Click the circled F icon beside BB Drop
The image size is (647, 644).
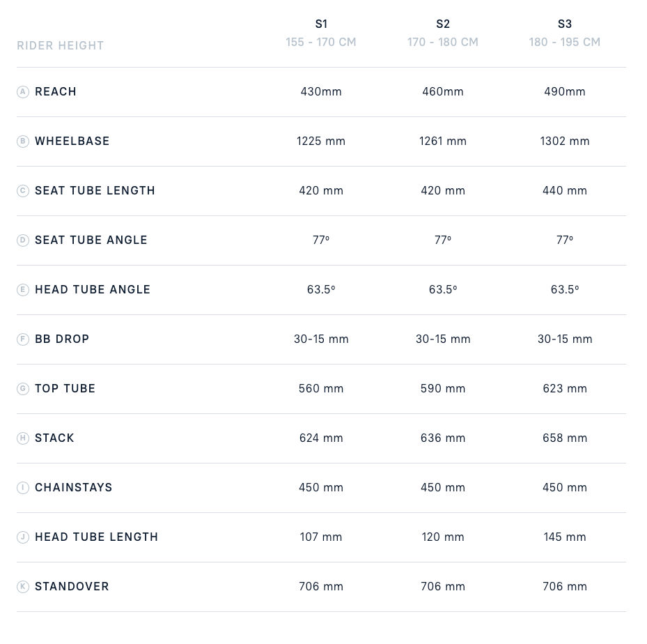point(23,339)
